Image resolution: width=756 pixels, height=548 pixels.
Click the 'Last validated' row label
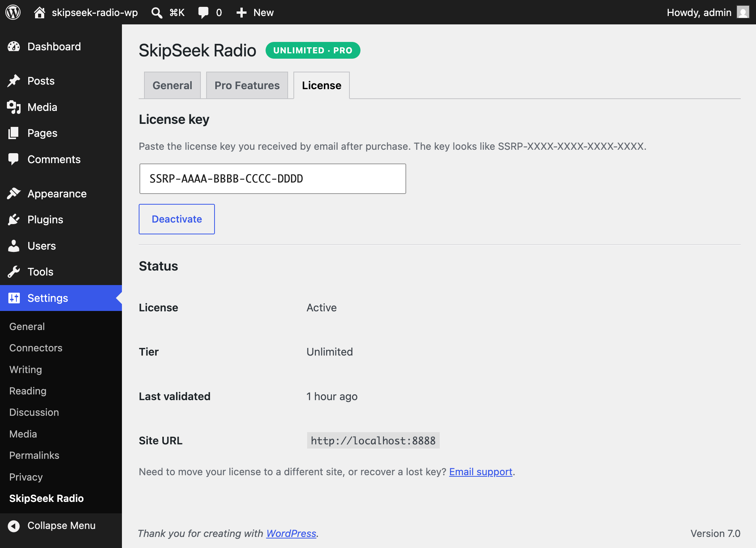tap(175, 396)
